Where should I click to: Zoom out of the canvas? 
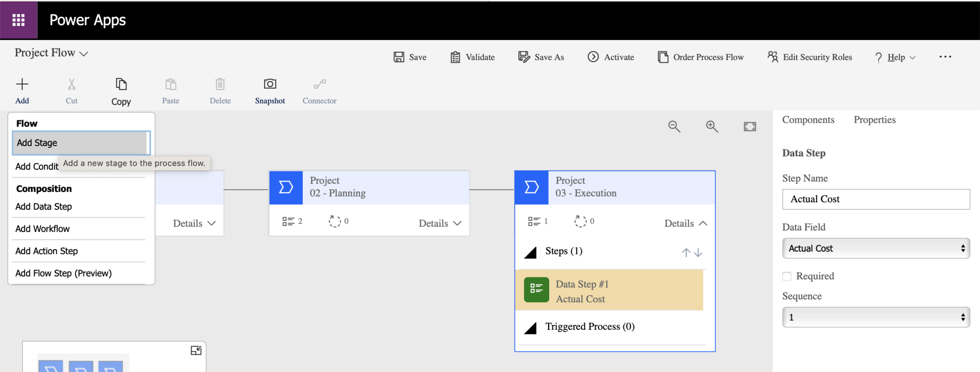click(674, 126)
